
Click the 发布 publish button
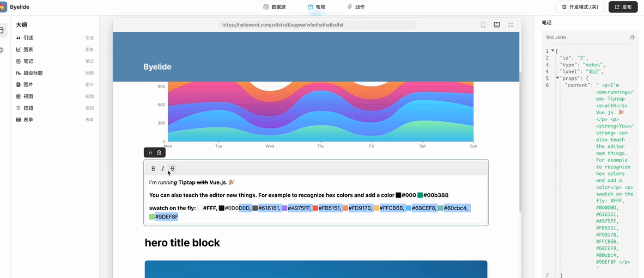pos(623,7)
